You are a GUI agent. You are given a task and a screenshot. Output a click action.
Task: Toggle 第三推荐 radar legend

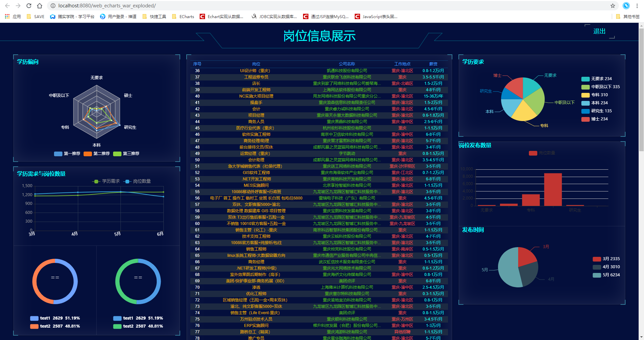(x=126, y=154)
